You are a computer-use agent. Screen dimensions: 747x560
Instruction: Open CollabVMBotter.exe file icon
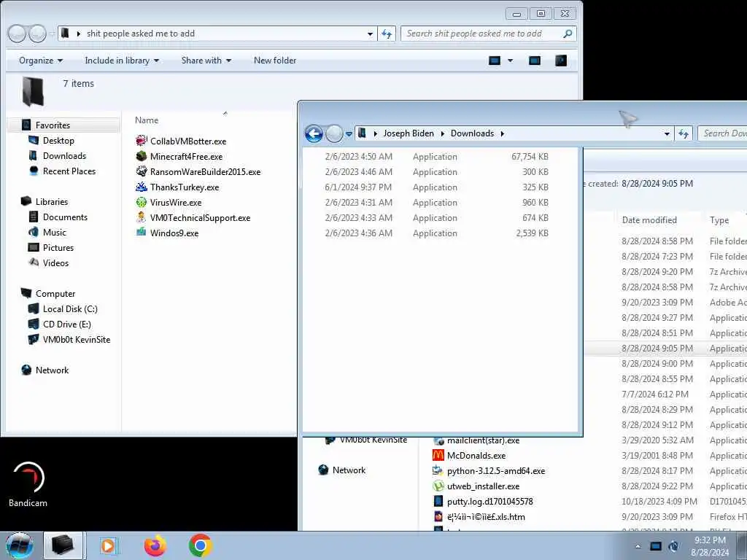pyautogui.click(x=141, y=141)
